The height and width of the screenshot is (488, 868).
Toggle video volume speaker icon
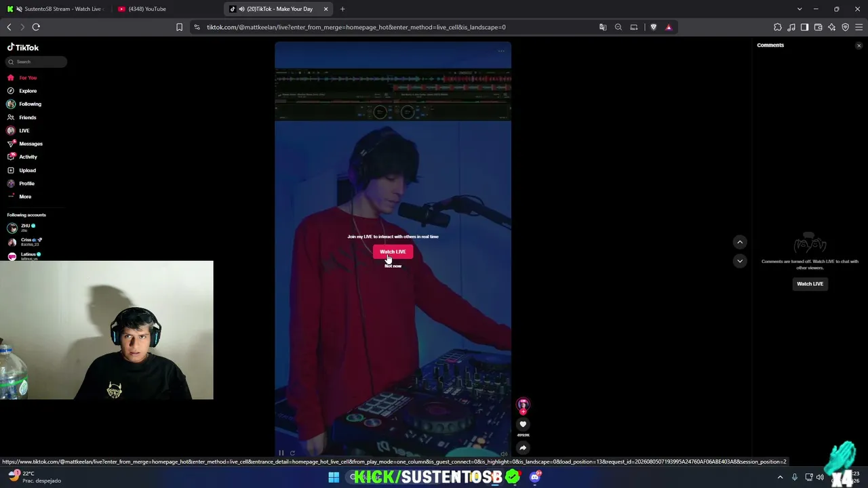(504, 453)
